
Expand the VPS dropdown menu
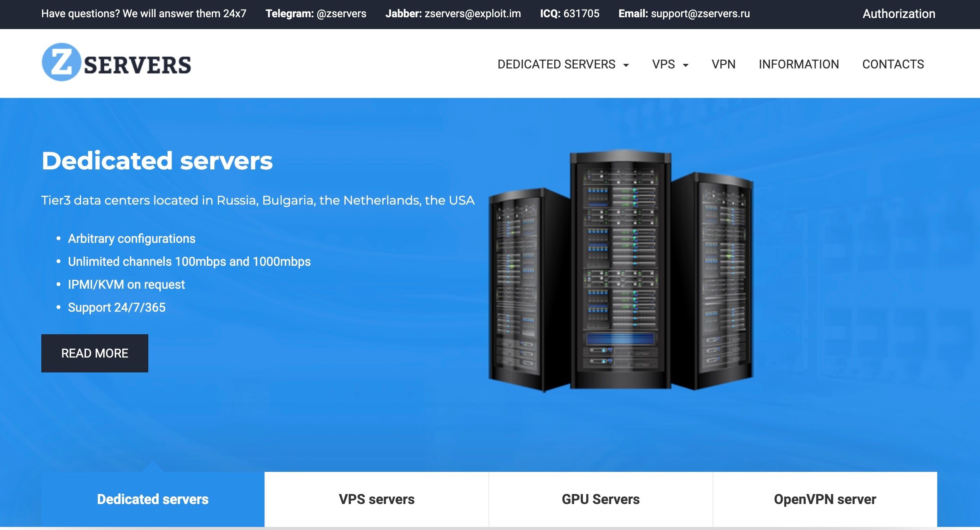(670, 64)
